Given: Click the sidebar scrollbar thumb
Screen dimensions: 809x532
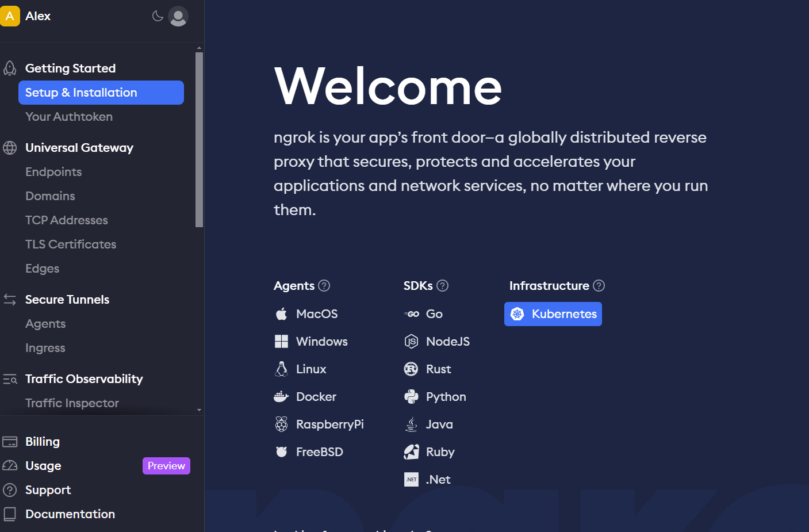Looking at the screenshot, I should 199,140.
